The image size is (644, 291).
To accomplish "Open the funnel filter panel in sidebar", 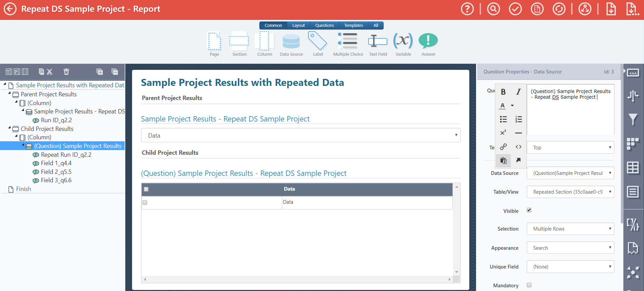I will click(x=633, y=119).
